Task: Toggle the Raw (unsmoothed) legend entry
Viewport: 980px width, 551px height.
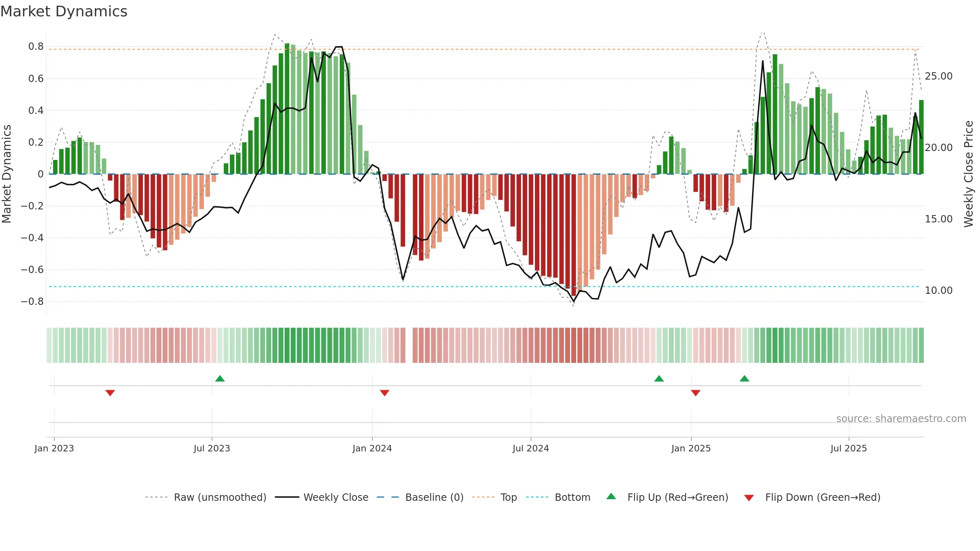Action: 205,497
